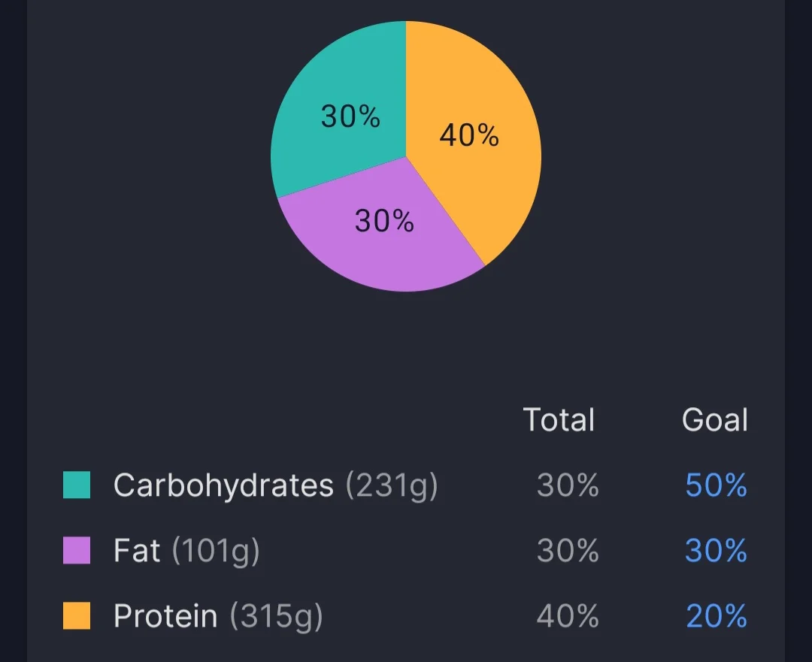812x662 pixels.
Task: Click the 40% total for Protein
Action: point(568,616)
